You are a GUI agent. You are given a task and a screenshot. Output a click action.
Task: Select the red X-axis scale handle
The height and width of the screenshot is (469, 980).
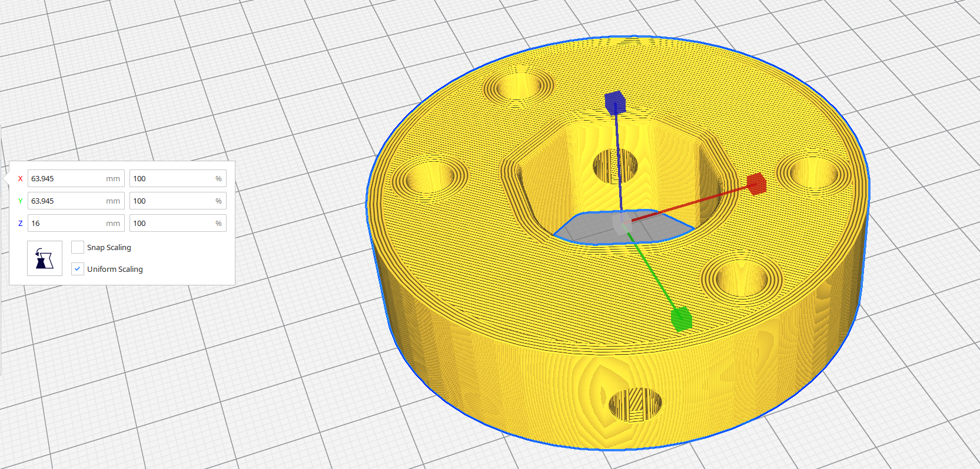coord(756,184)
